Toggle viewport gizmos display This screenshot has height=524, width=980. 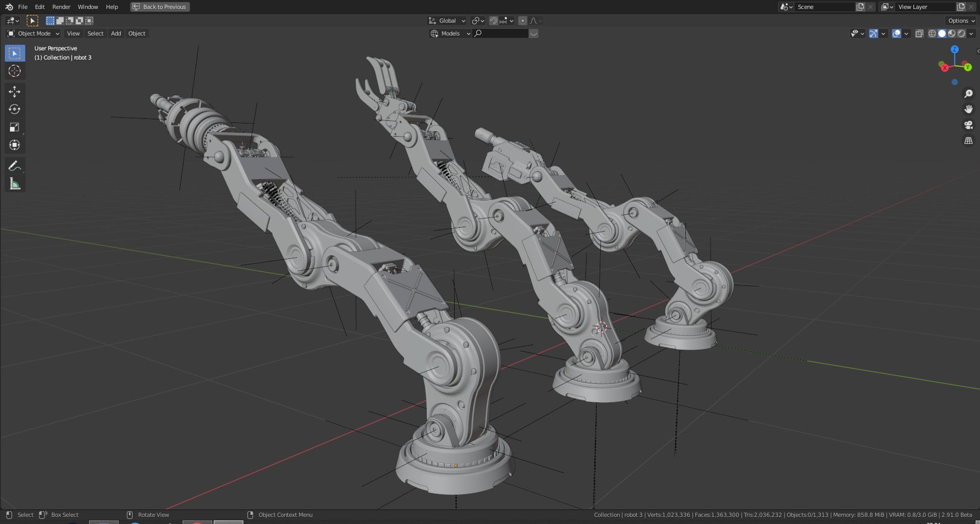(x=873, y=34)
